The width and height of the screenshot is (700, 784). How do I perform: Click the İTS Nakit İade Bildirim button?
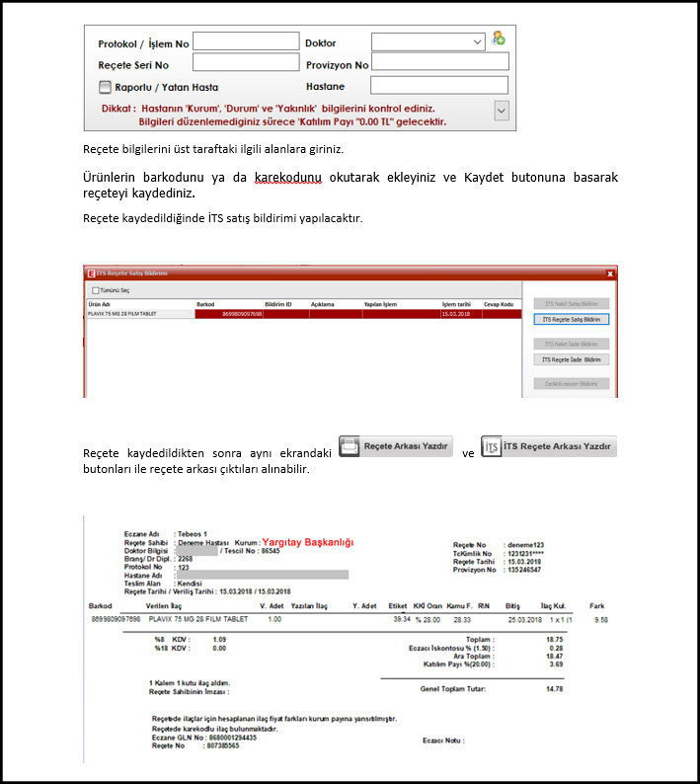[x=571, y=344]
